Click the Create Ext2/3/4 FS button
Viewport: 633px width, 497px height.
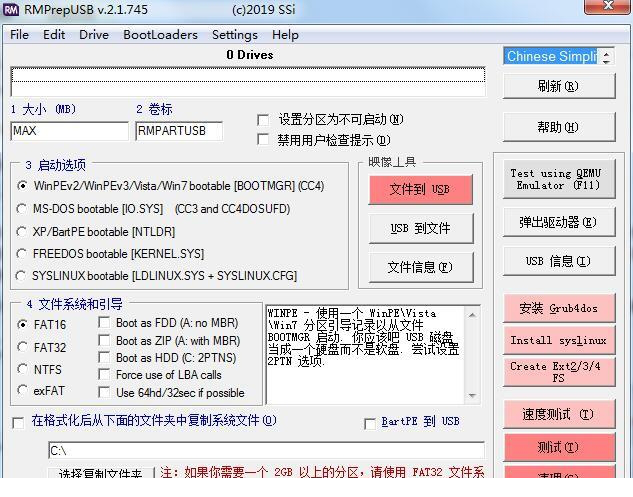point(559,372)
